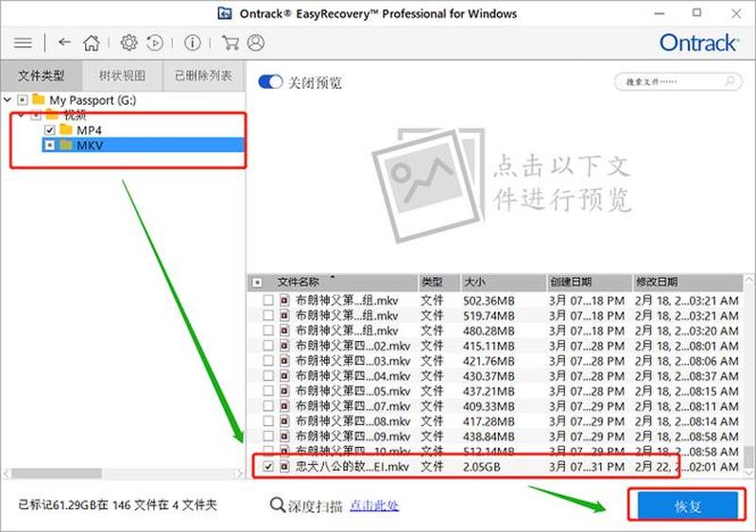Click file icon of the 480.28MB row
Image resolution: width=756 pixels, height=532 pixels.
(x=284, y=331)
